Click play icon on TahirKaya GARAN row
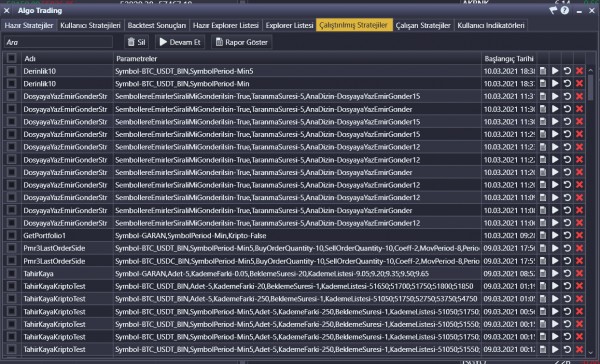Viewport: 600px width, 364px height. (x=555, y=273)
